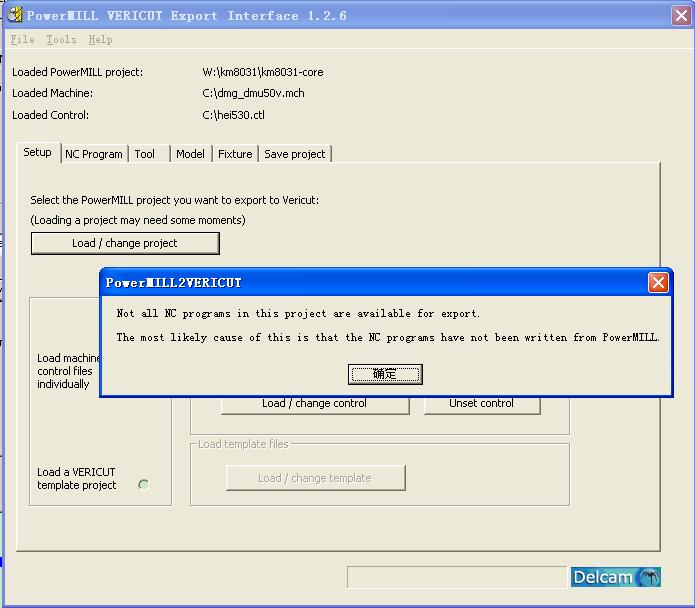Screen dimensions: 695x608
Task: Click the empty status field beside Delcam logo
Action: click(x=457, y=577)
